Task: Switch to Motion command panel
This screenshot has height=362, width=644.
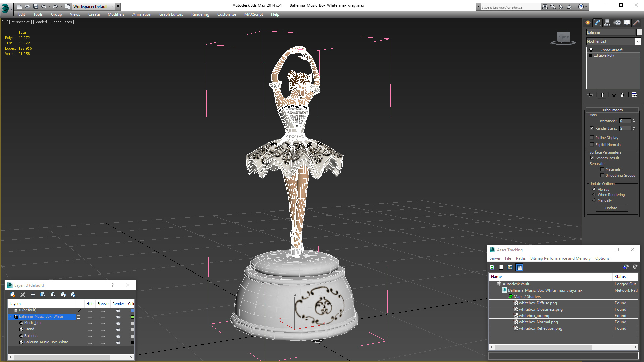Action: point(618,23)
